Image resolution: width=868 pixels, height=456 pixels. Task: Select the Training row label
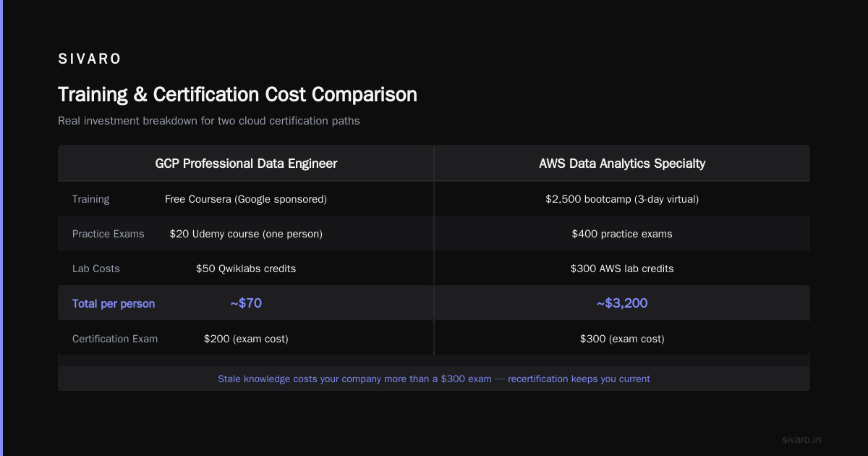coord(91,199)
